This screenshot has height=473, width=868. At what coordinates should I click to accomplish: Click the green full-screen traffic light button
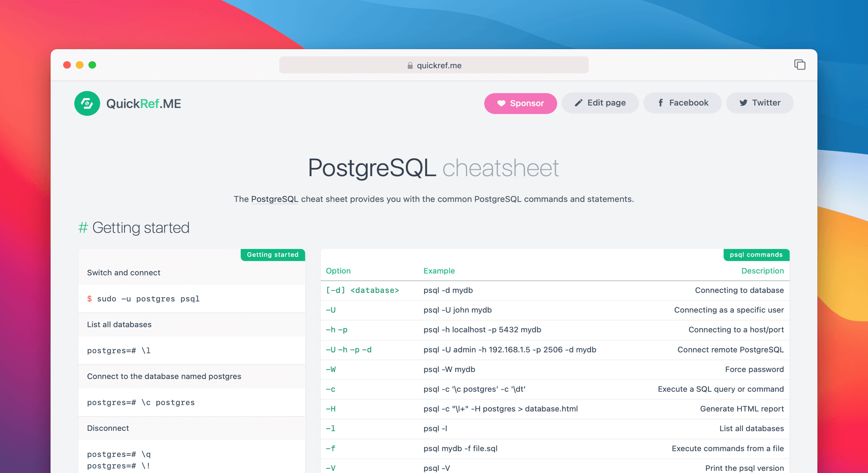pos(93,65)
